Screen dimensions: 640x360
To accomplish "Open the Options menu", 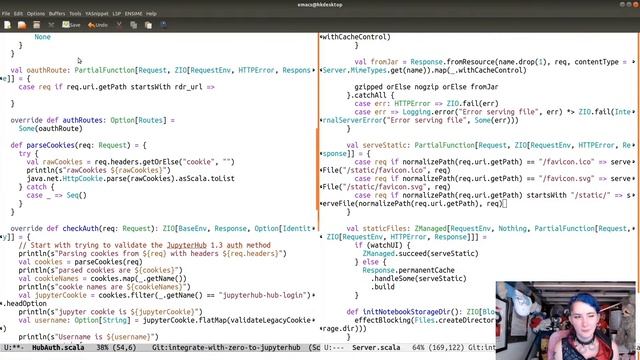I will (x=36, y=13).
